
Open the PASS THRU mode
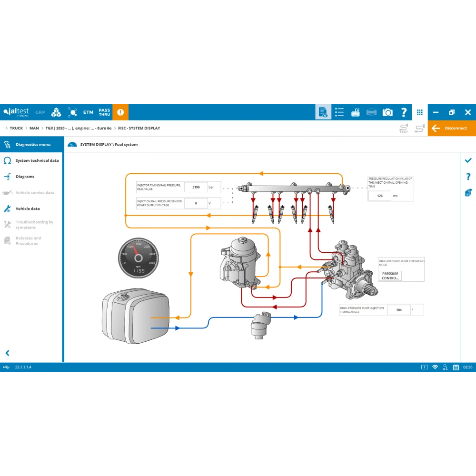[x=104, y=112]
